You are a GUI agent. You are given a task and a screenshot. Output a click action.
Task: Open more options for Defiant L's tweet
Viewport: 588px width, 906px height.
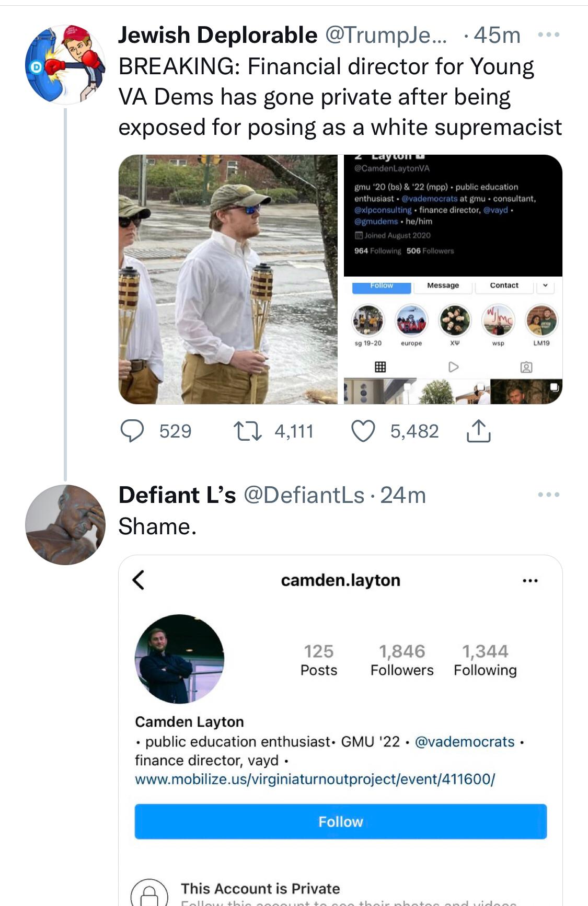coord(548,495)
